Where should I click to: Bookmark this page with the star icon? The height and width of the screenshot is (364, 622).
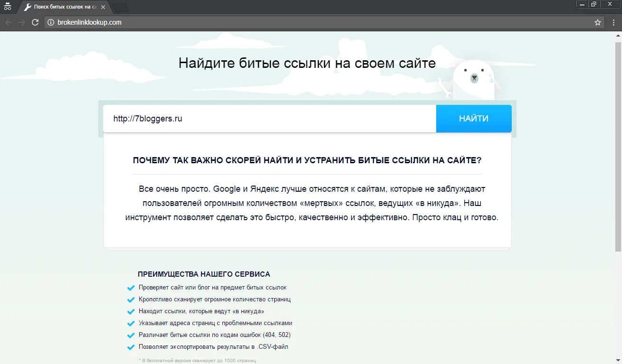coord(598,22)
